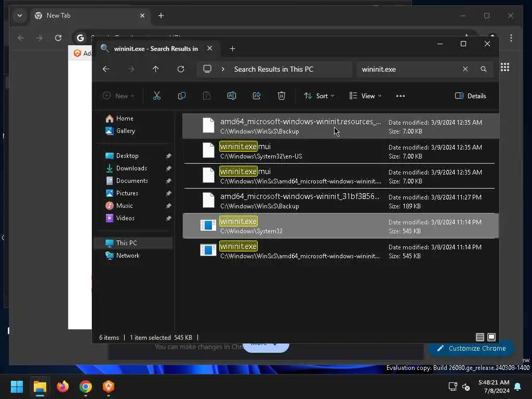Click the display/network tray icon
The height and width of the screenshot is (399, 532).
pyautogui.click(x=453, y=387)
